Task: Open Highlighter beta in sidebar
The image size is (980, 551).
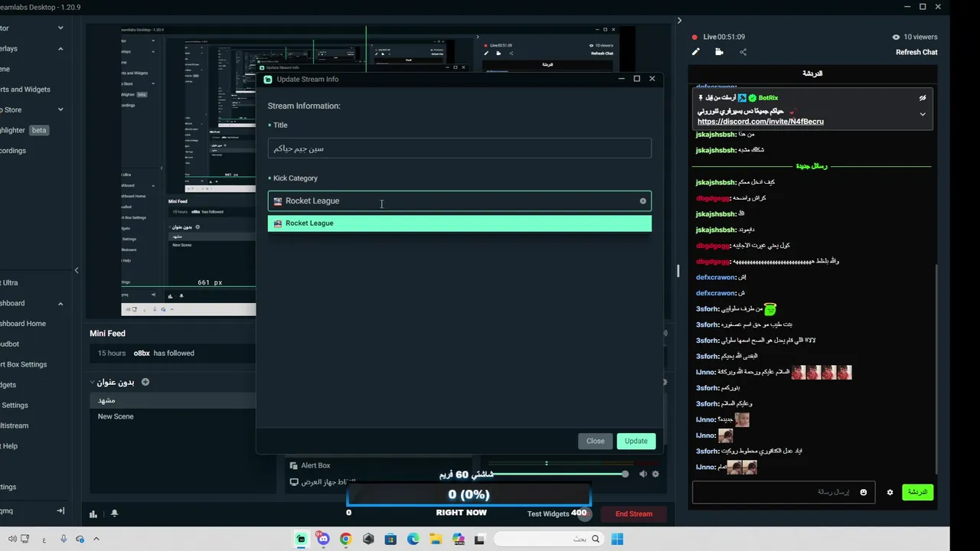Action: pos(24,130)
